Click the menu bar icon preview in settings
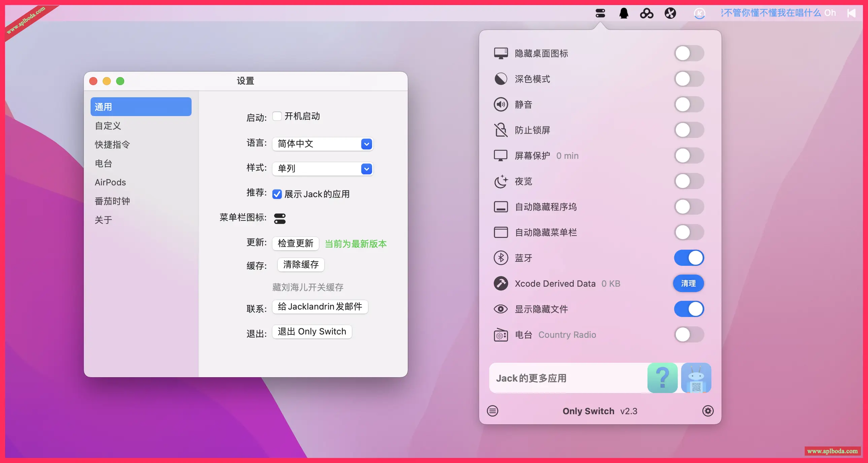Screen dimensions: 868x463 coord(280,218)
